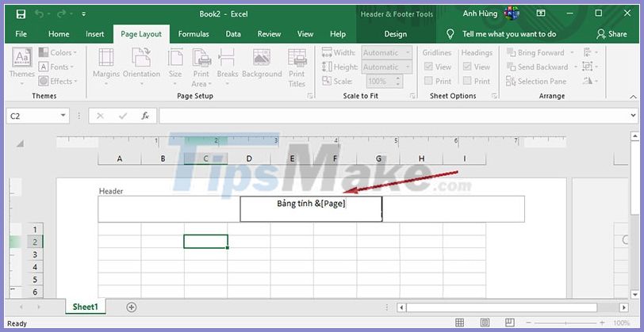The height and width of the screenshot is (332, 644).
Task: Open Customize Quick Access Toolbar dropdown
Action: tap(84, 14)
